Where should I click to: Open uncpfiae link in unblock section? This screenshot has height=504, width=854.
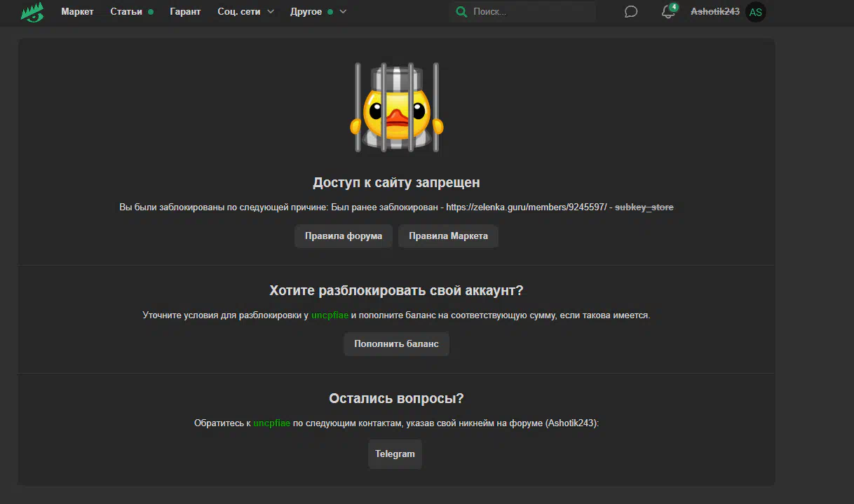tap(330, 315)
